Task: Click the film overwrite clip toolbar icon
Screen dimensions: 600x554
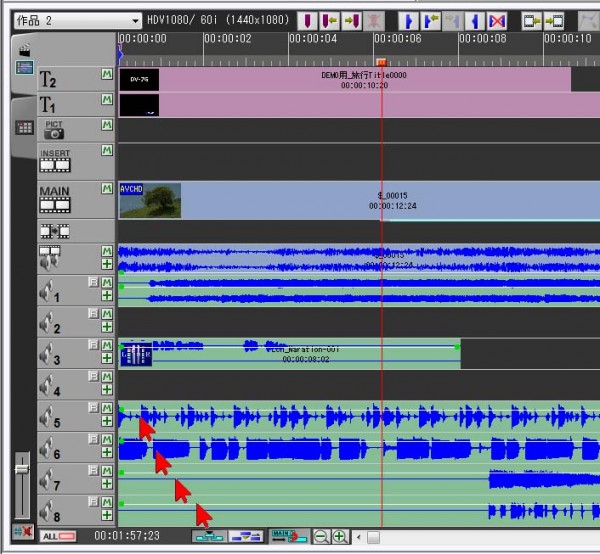Action: pyautogui.click(x=554, y=21)
